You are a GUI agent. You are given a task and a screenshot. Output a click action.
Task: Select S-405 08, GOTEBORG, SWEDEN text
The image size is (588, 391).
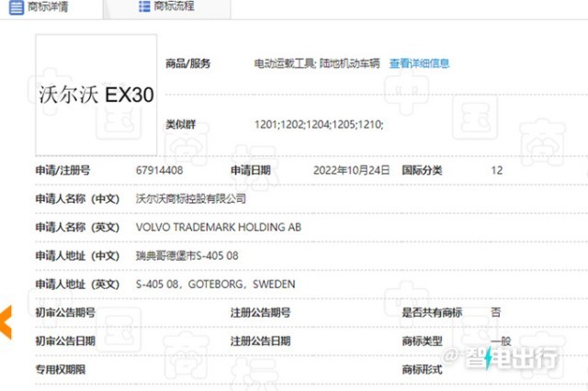216,285
